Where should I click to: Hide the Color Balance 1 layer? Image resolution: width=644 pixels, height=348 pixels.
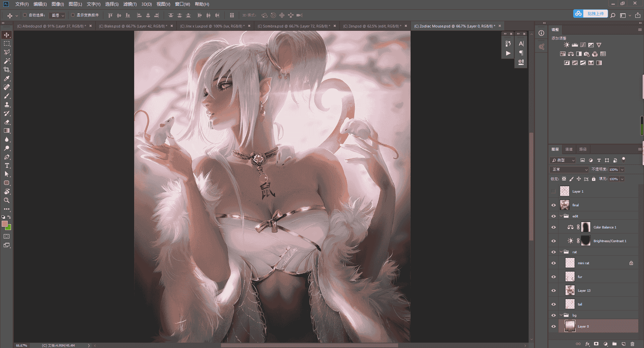553,227
